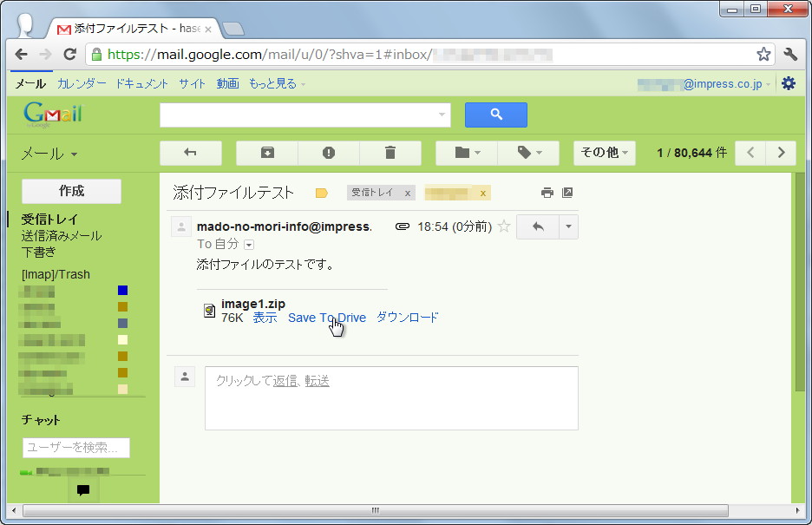812x525 pixels.
Task: Report the email as spam
Action: (328, 153)
